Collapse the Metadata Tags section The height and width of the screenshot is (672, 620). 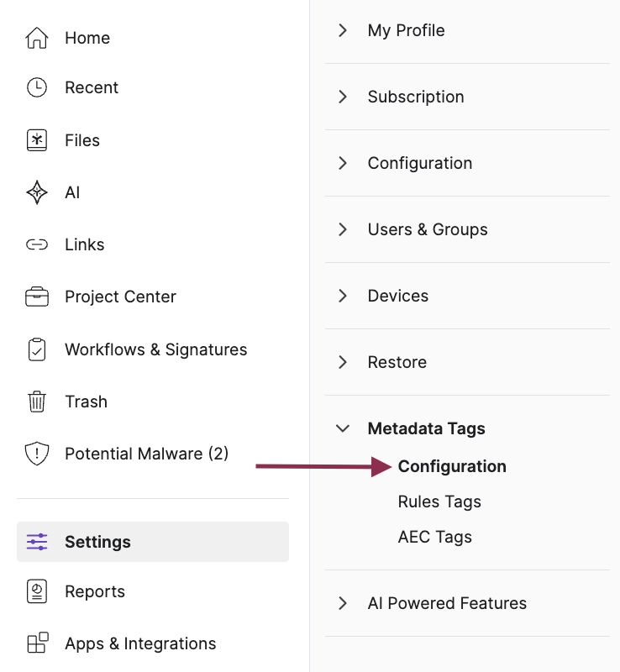coord(343,428)
